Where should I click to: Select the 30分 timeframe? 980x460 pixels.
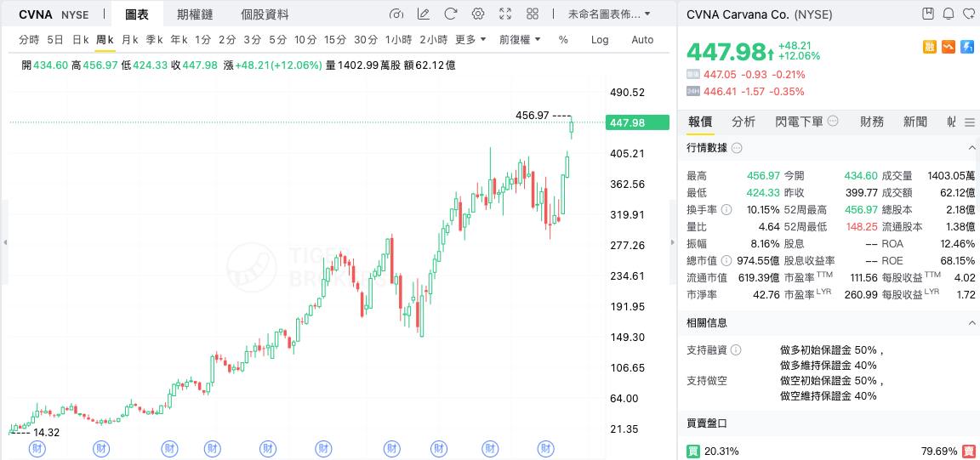point(366,39)
